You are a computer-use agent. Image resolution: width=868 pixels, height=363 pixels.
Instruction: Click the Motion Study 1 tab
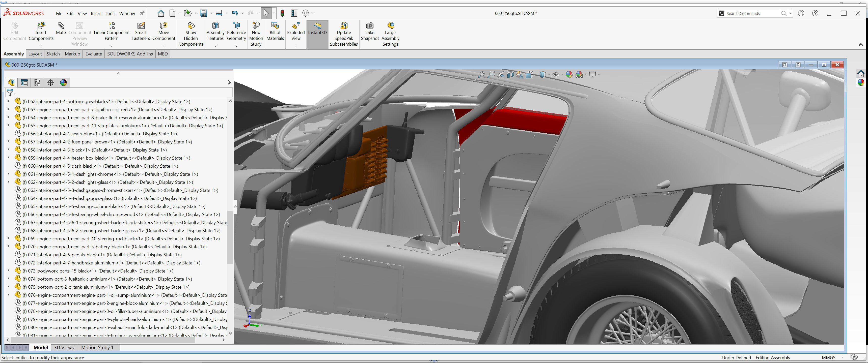(x=97, y=348)
